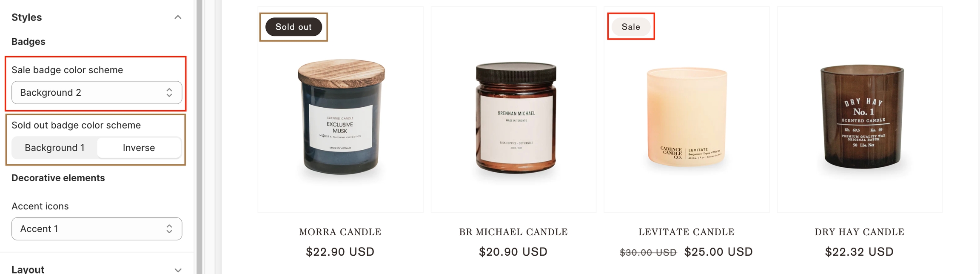This screenshot has width=980, height=274.
Task: Click the LEVITATE CANDLE title link
Action: coord(687,232)
